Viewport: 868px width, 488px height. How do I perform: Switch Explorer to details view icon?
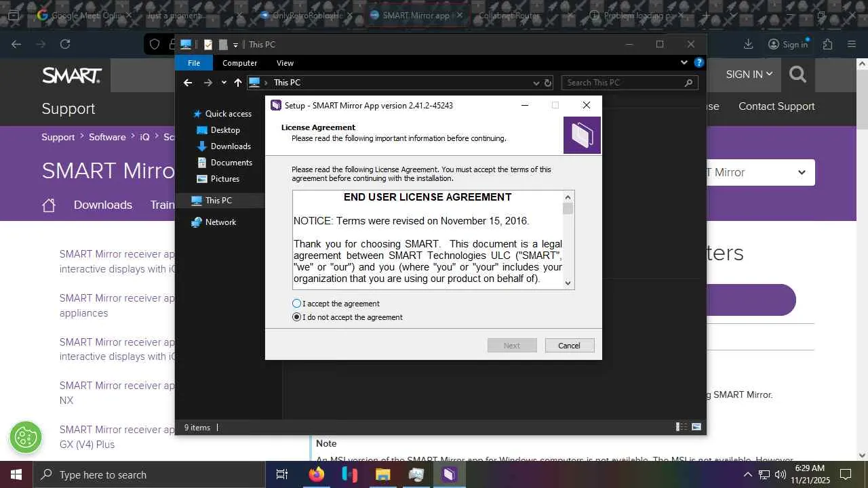point(682,427)
